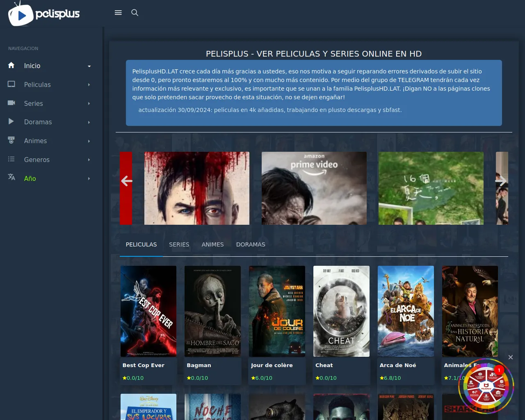Go to next carousel slide arrow

[x=501, y=181]
